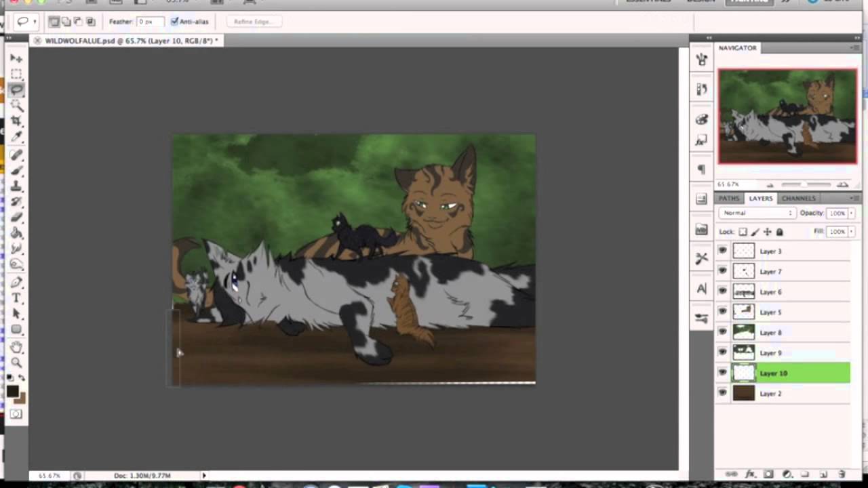This screenshot has width=868, height=488.
Task: Lock transparent pixels
Action: [743, 232]
